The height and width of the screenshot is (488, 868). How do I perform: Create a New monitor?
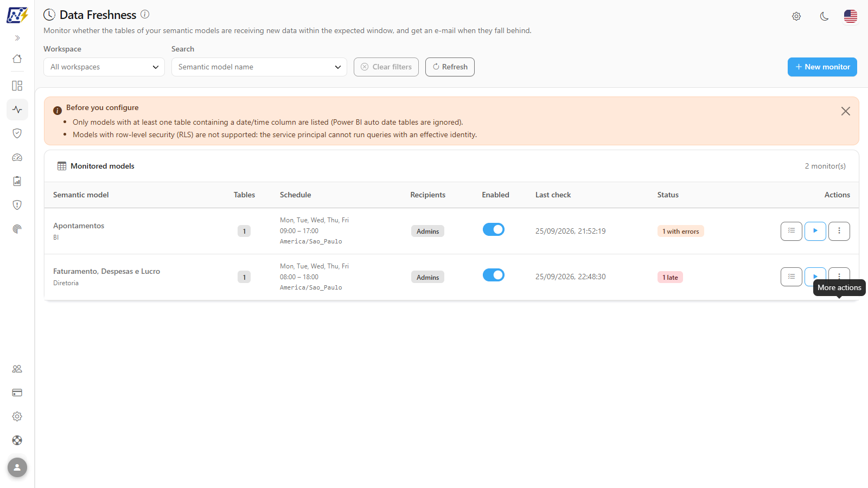click(x=822, y=67)
